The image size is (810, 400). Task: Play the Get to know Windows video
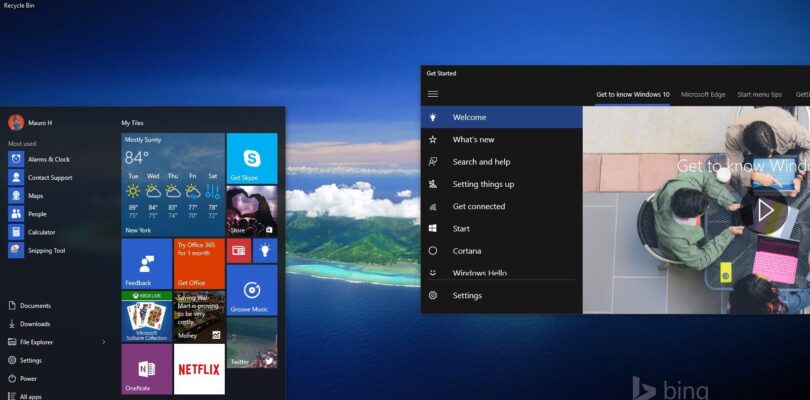765,210
